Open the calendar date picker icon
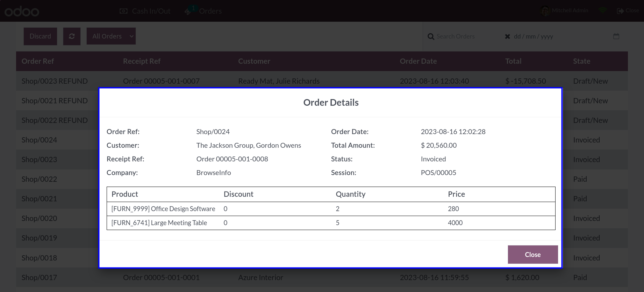Image resolution: width=644 pixels, height=292 pixels. [616, 36]
